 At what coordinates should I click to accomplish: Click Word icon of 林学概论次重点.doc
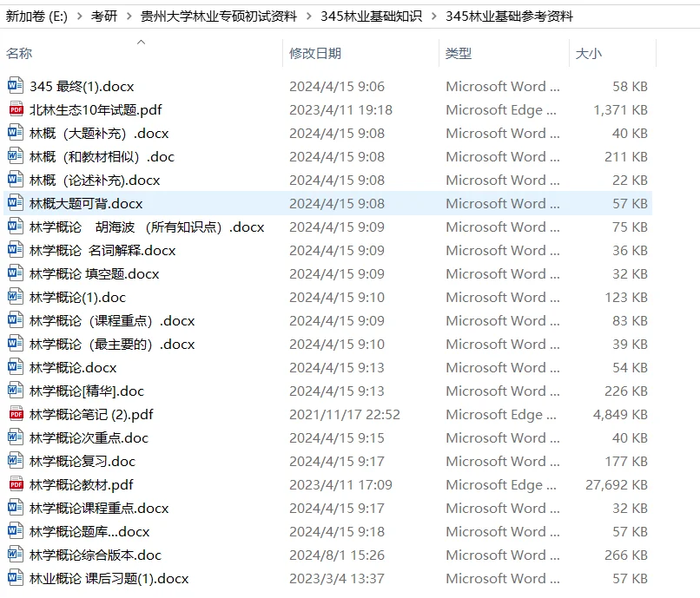pyautogui.click(x=16, y=437)
